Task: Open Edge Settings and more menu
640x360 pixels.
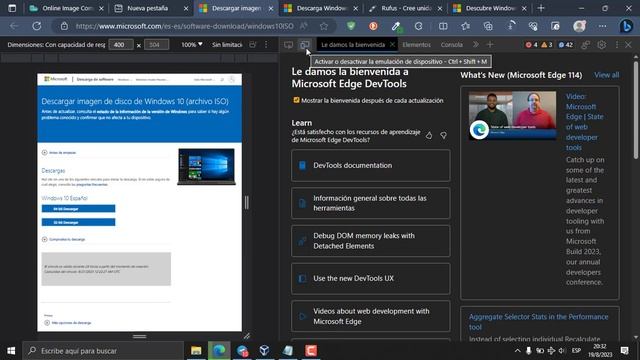Action: [x=602, y=26]
